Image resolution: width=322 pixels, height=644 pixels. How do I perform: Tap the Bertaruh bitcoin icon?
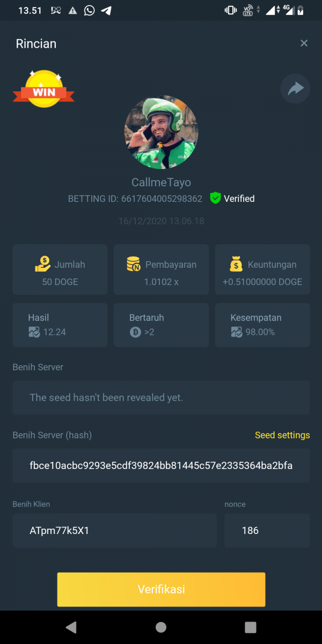pos(135,332)
